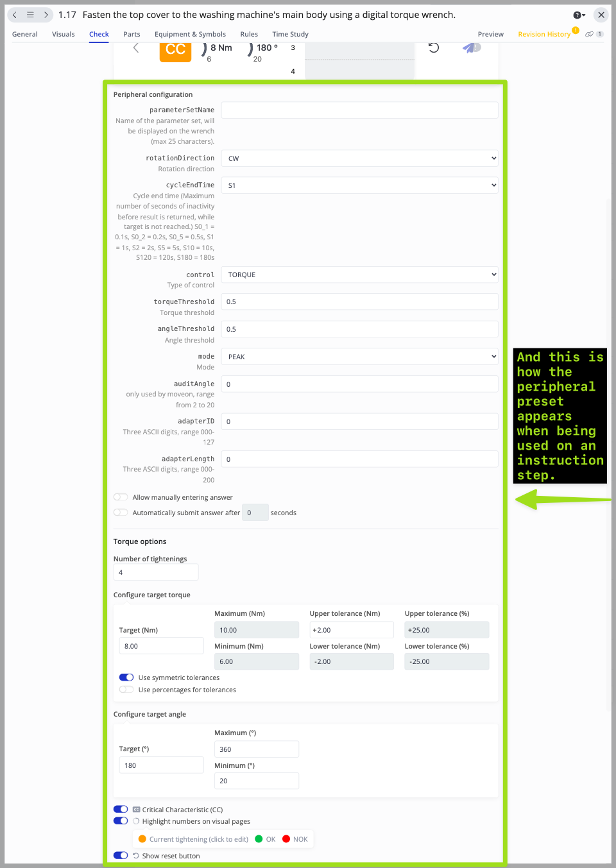
Task: Go to the previous step arrow in header
Action: tap(15, 15)
